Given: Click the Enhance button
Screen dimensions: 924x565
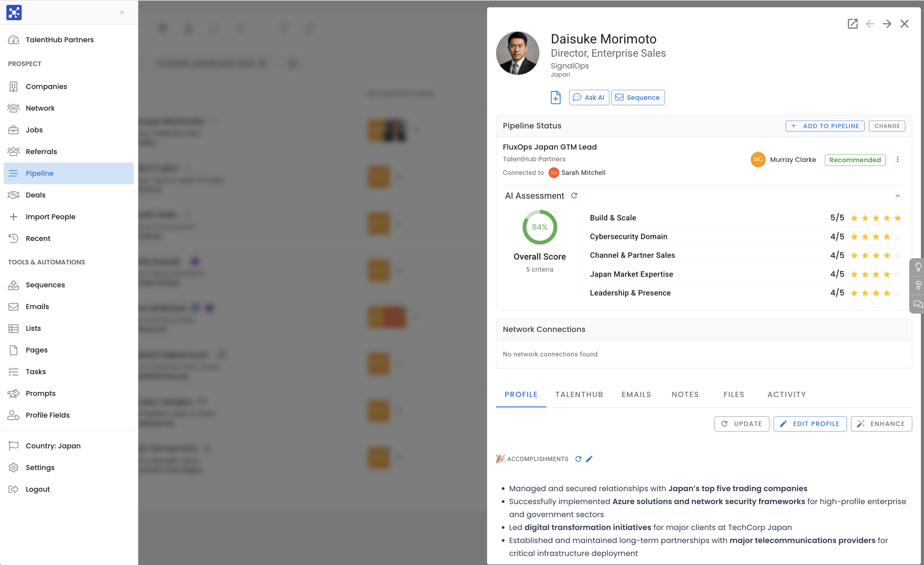Looking at the screenshot, I should [881, 423].
